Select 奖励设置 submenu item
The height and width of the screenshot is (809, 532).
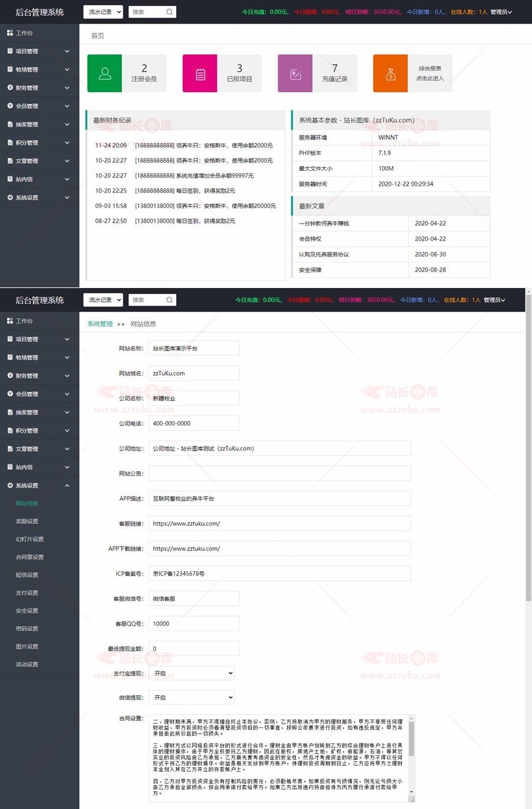[27, 522]
